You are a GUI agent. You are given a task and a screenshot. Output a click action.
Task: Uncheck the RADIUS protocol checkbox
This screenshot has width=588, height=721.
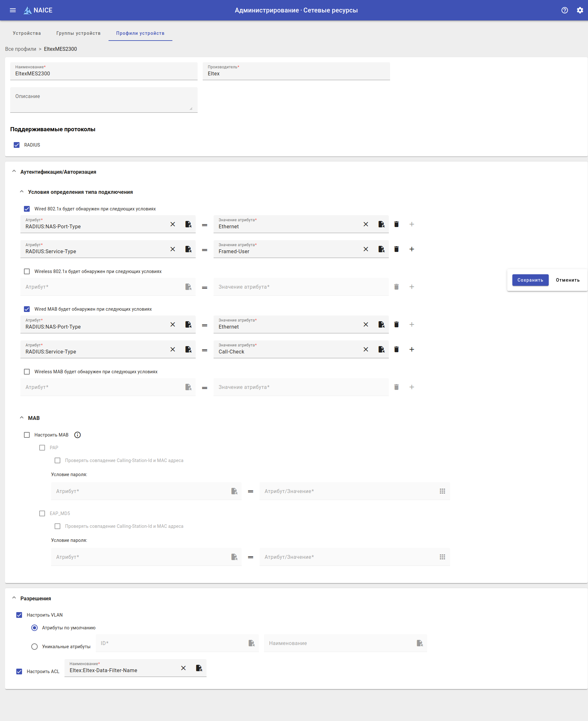click(17, 145)
